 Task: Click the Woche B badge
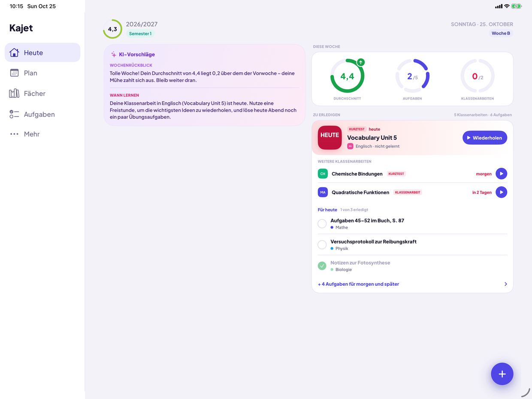coord(501,33)
